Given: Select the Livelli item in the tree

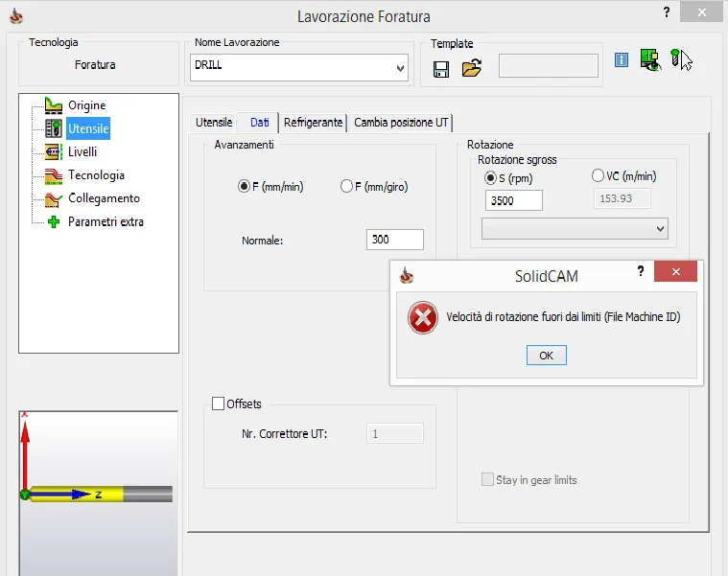Looking at the screenshot, I should point(82,151).
